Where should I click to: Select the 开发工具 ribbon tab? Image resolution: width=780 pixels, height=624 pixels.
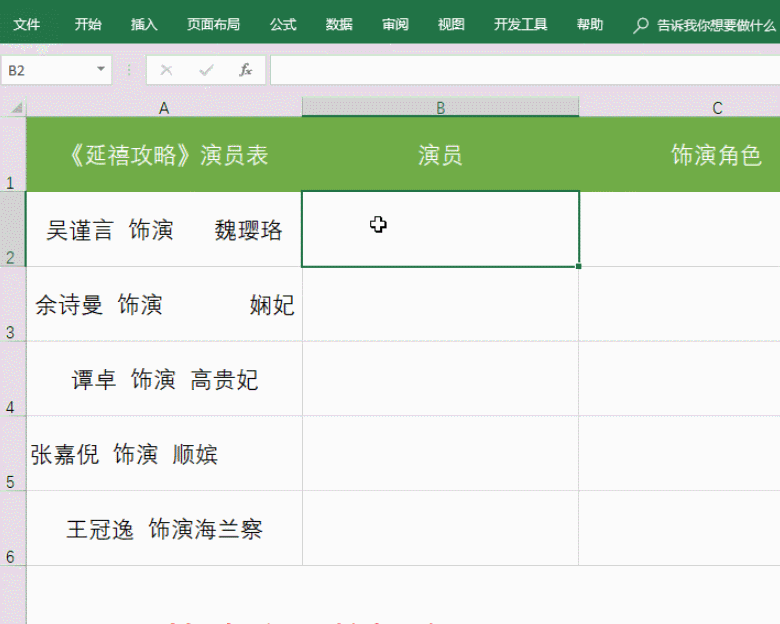tap(520, 24)
